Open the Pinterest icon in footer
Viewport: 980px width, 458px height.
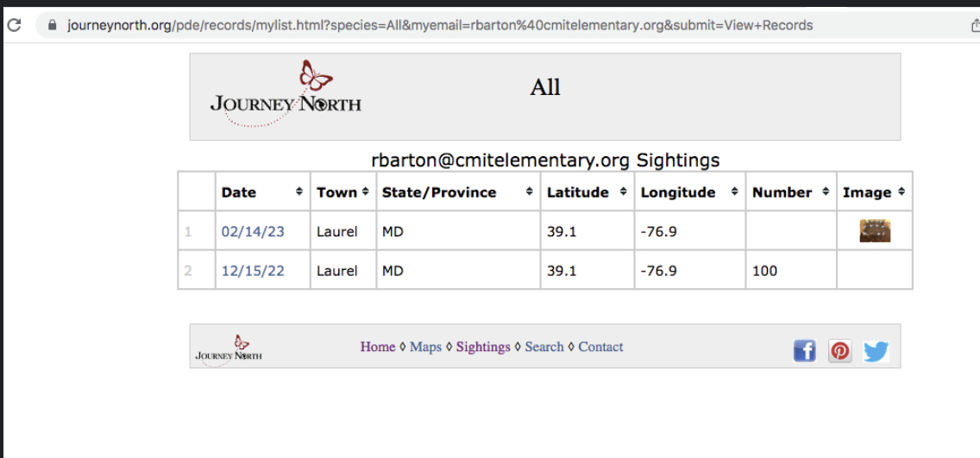click(840, 351)
